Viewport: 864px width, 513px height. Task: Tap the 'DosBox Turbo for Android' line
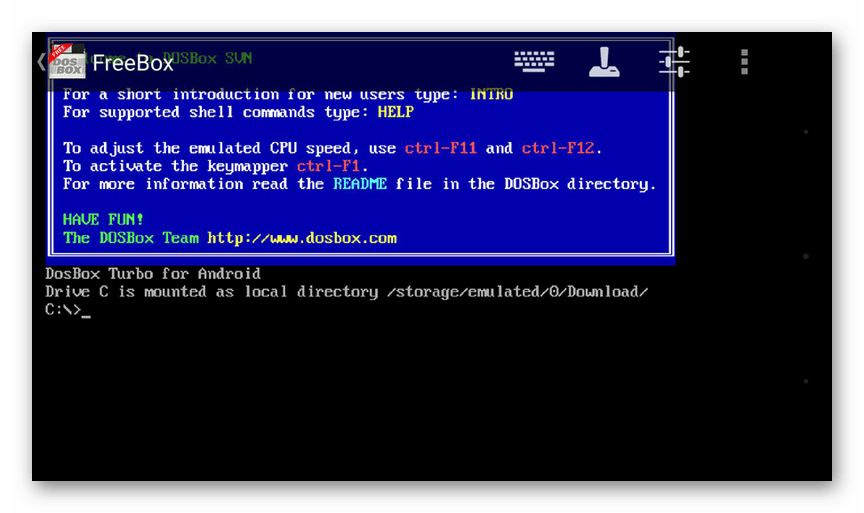(x=153, y=274)
